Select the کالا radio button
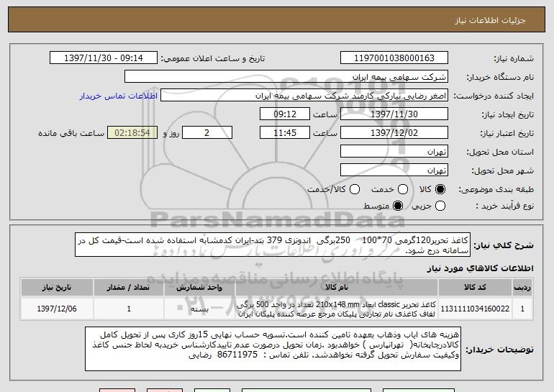This screenshot has height=392, width=554. pyautogui.click(x=440, y=189)
